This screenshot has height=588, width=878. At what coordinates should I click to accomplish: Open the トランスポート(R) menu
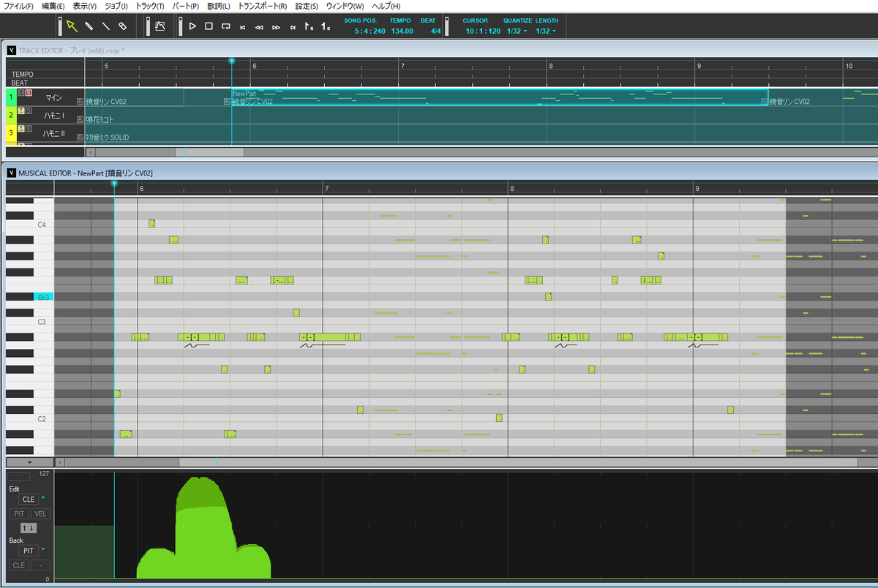[x=262, y=6]
